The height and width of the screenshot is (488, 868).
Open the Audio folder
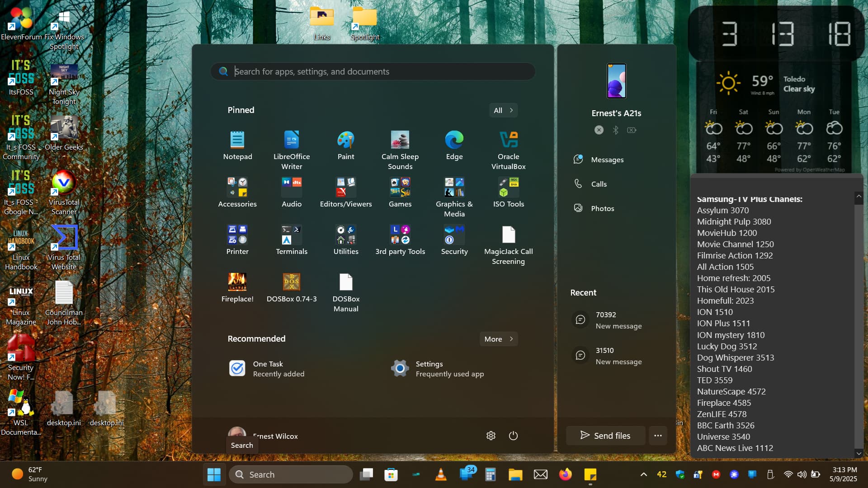[x=292, y=192]
